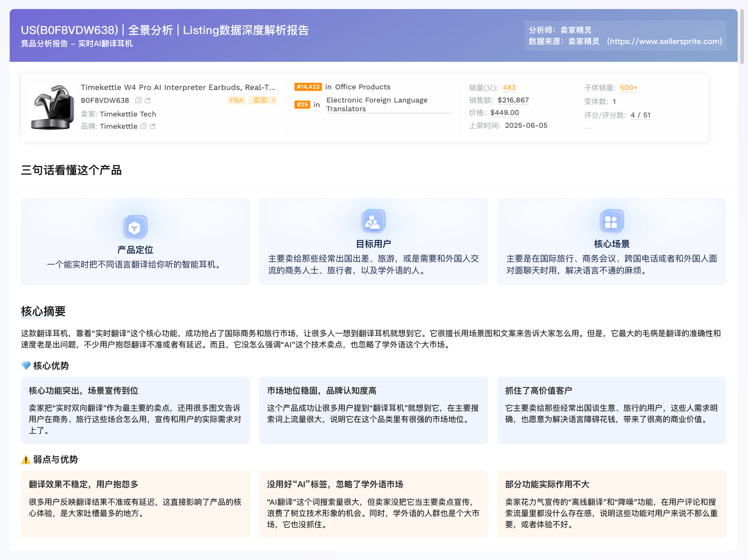Select the #14,423 Office Products rank
The image size is (748, 560).
coord(307,86)
